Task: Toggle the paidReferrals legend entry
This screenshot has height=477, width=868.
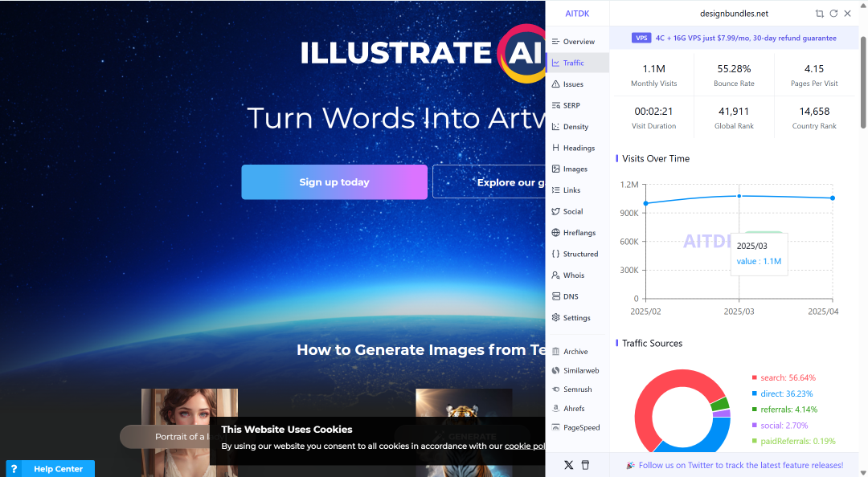Action: 793,442
